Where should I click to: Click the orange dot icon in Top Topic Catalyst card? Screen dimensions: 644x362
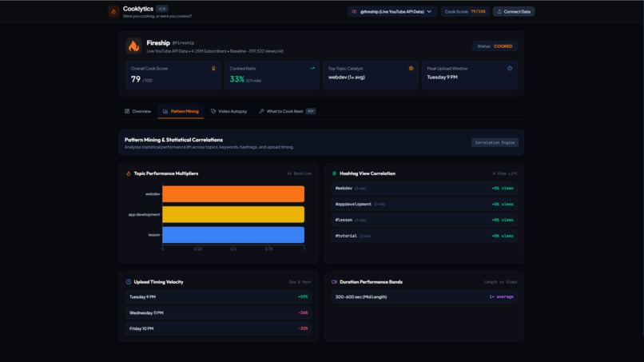tap(411, 68)
